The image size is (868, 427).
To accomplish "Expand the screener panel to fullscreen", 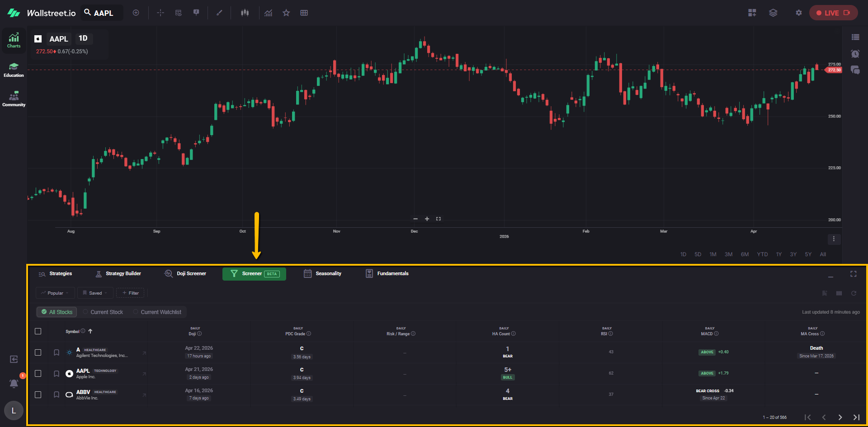I will (853, 274).
